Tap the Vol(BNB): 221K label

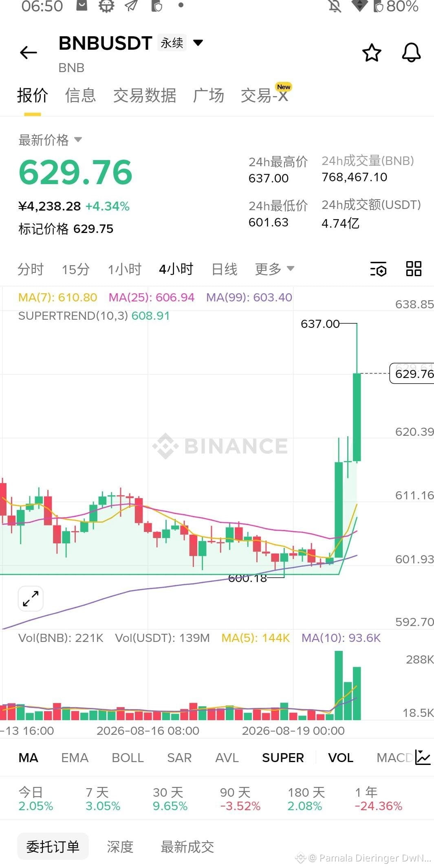click(61, 638)
